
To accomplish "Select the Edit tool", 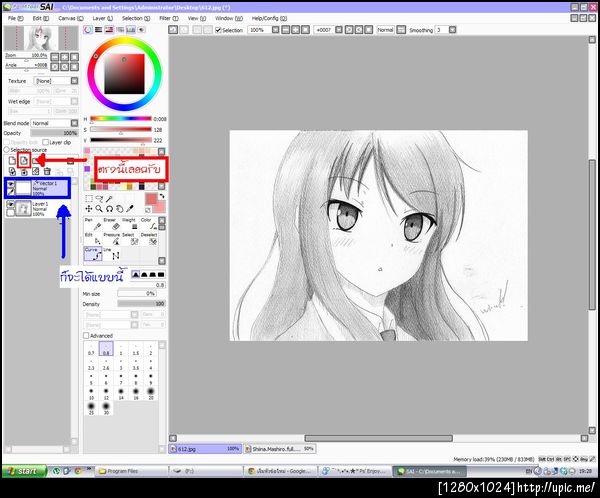I will (x=93, y=239).
